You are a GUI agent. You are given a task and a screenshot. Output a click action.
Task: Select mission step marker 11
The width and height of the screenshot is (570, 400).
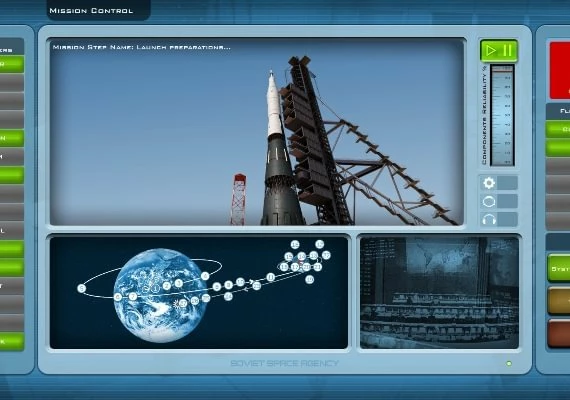point(270,277)
